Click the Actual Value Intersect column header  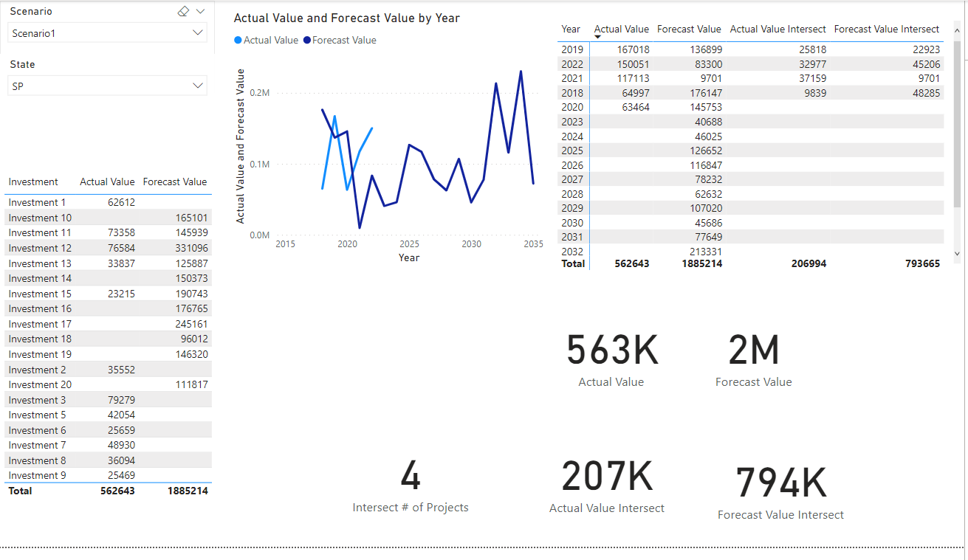pos(778,30)
